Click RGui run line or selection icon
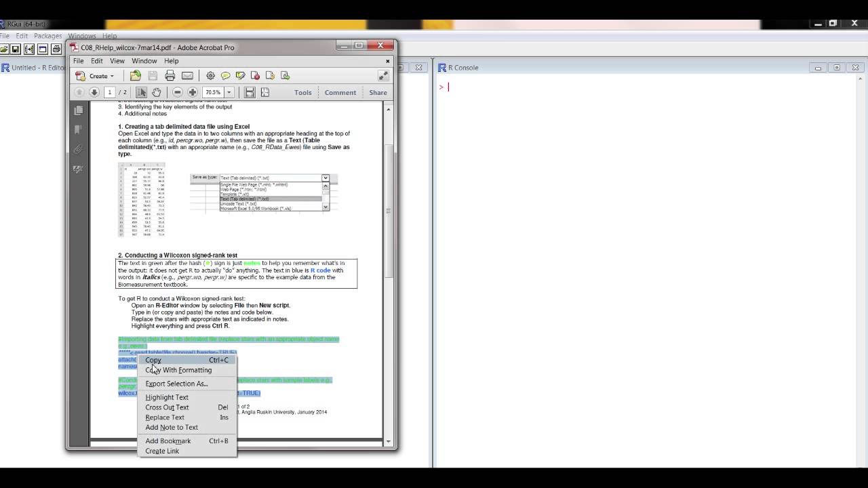The image size is (868, 488). 29,49
